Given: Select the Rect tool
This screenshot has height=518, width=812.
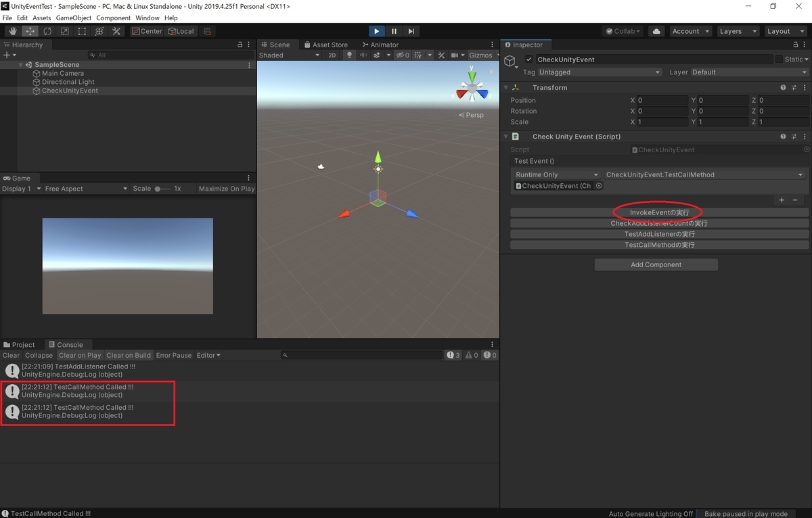Looking at the screenshot, I should pos(82,31).
